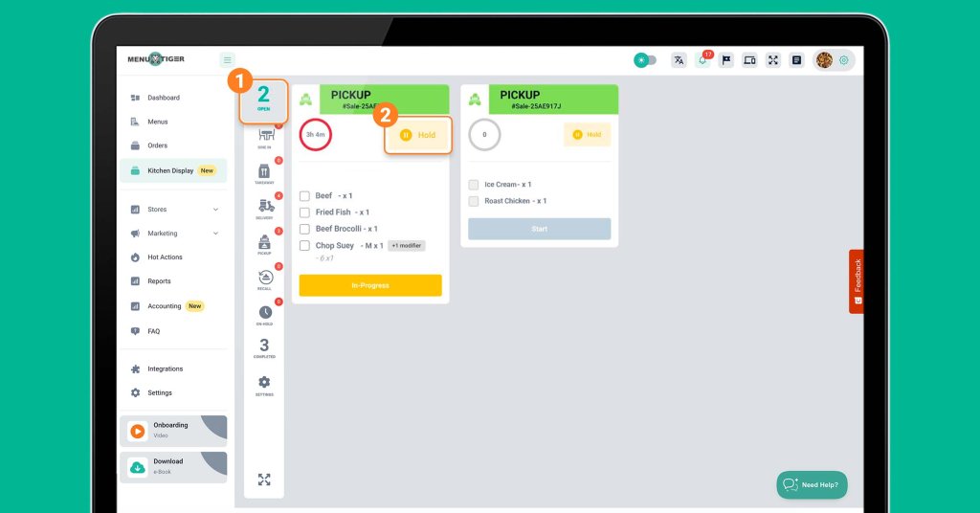View On-Hold orders with clock icon
This screenshot has height=513, width=980.
(264, 314)
